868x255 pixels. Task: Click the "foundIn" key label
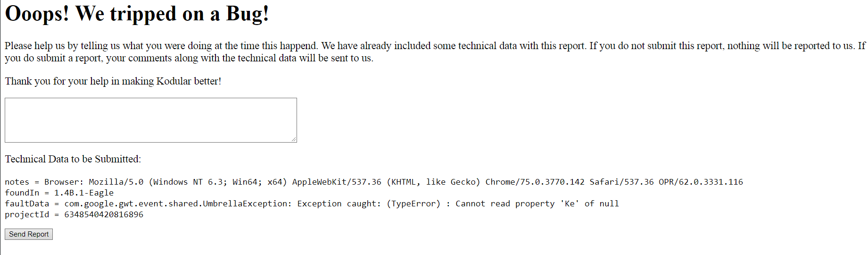pos(22,193)
